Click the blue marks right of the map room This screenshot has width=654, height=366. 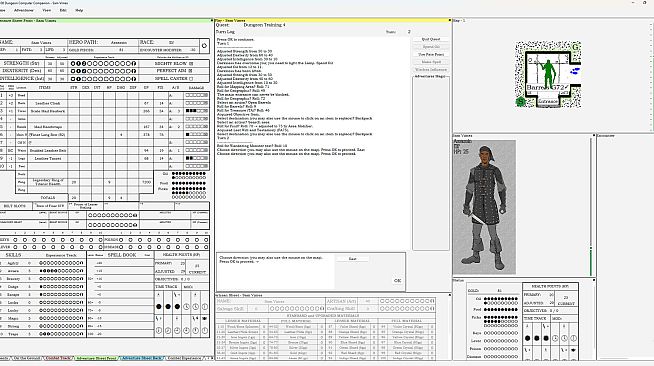click(575, 70)
